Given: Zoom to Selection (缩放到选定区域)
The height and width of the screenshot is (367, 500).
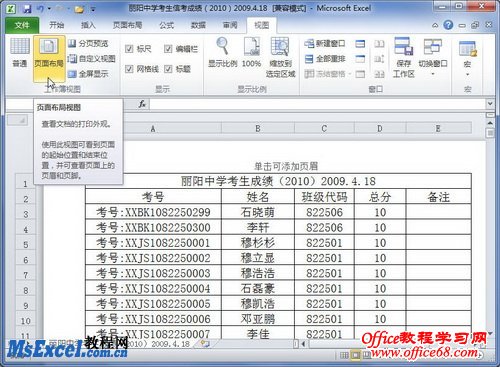Looking at the screenshot, I should tap(280, 57).
